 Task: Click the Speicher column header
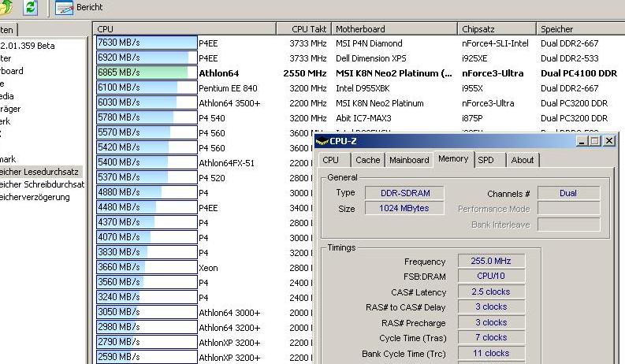coord(579,29)
